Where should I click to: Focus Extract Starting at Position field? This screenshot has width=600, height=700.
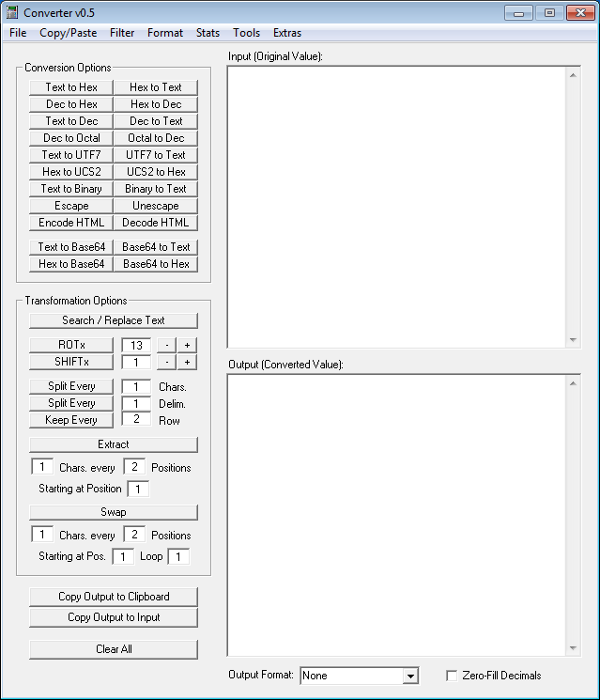pos(138,490)
